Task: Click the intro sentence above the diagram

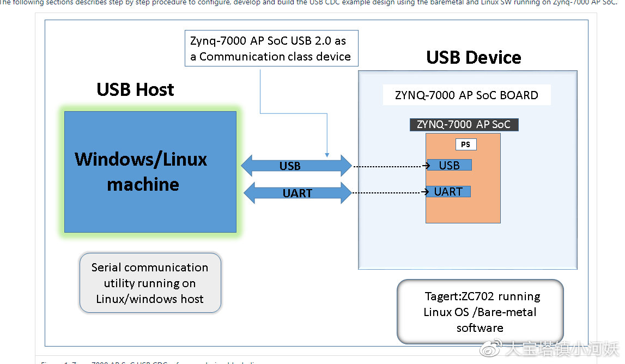Action: point(308,2)
